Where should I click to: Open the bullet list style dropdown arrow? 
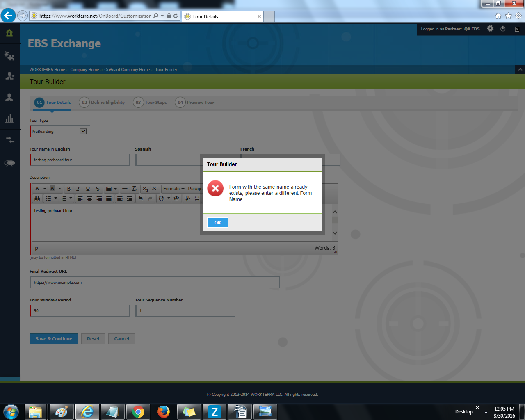(56, 199)
